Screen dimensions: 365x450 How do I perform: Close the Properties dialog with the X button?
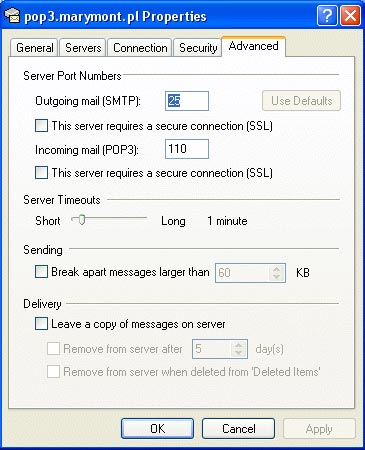(x=350, y=15)
